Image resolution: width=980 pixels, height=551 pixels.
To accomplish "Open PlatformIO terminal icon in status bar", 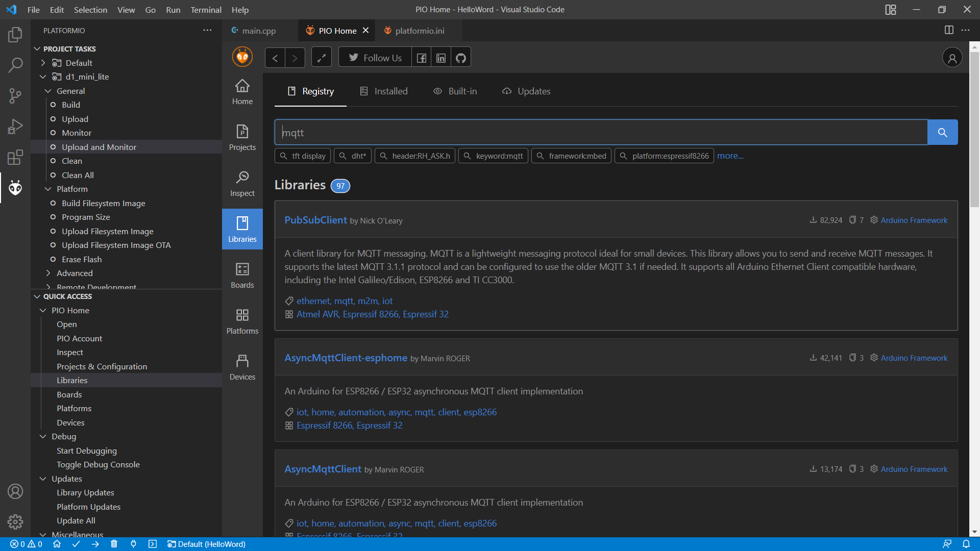I will tap(153, 544).
